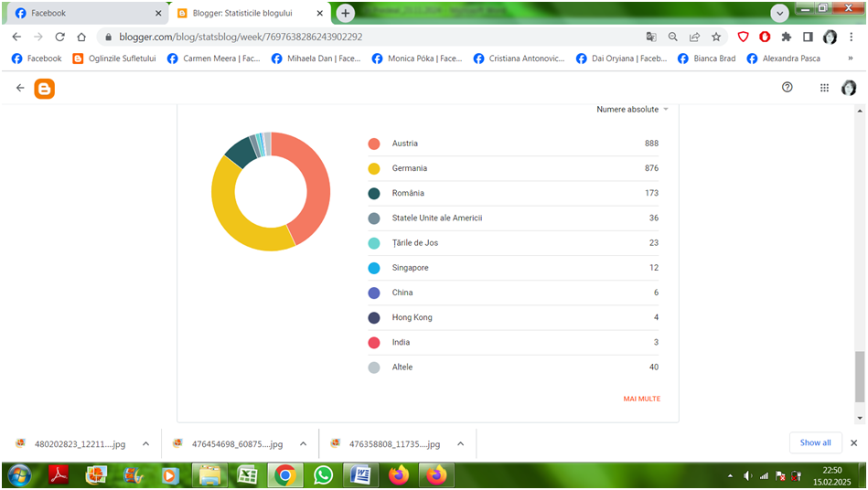Click Show all downloads
The width and height of the screenshot is (868, 490).
click(816, 443)
